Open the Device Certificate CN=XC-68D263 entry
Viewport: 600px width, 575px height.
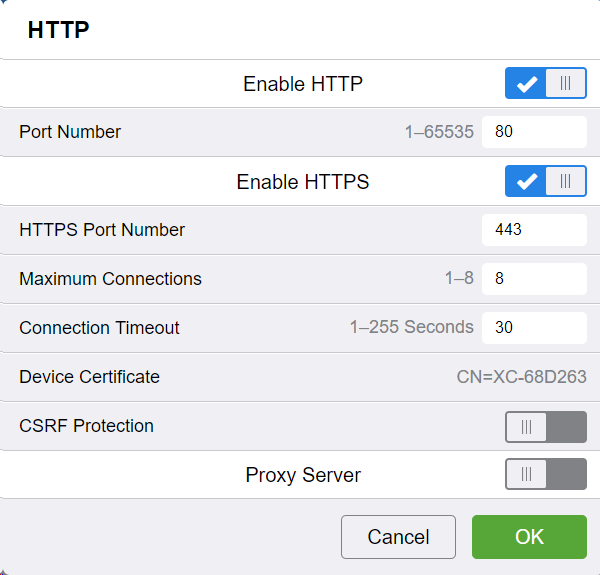pos(521,377)
